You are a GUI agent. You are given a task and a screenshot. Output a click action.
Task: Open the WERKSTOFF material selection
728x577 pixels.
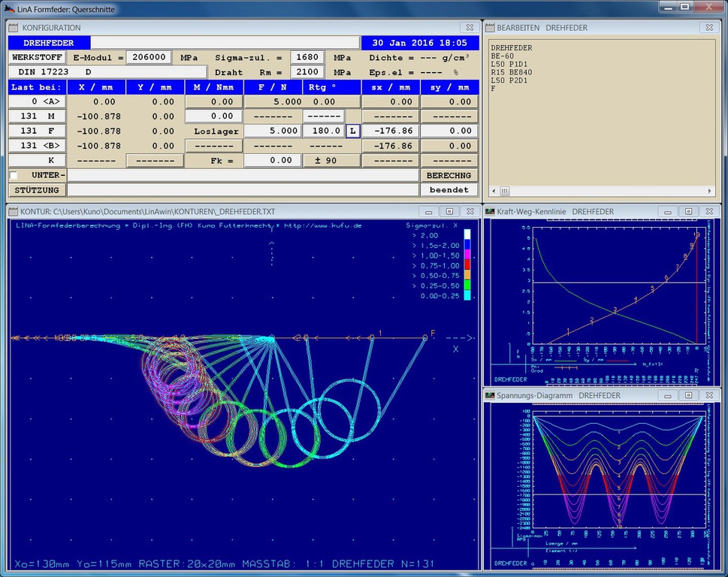[x=38, y=57]
